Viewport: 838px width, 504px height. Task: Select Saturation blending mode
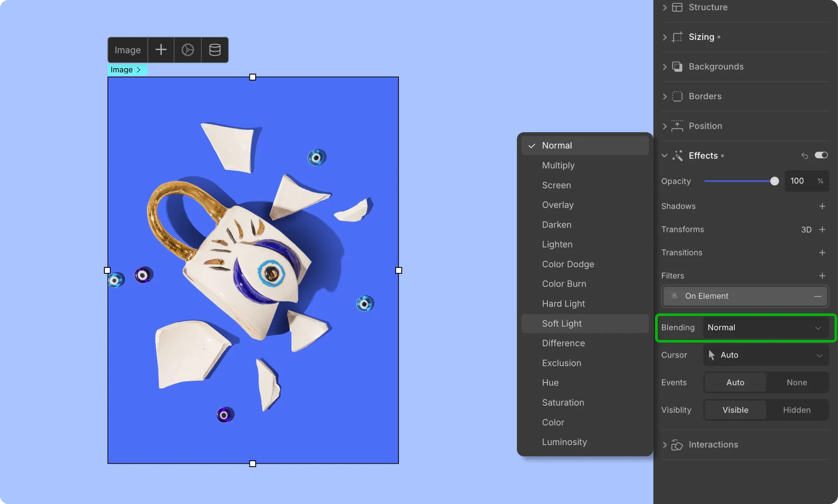tap(585, 402)
